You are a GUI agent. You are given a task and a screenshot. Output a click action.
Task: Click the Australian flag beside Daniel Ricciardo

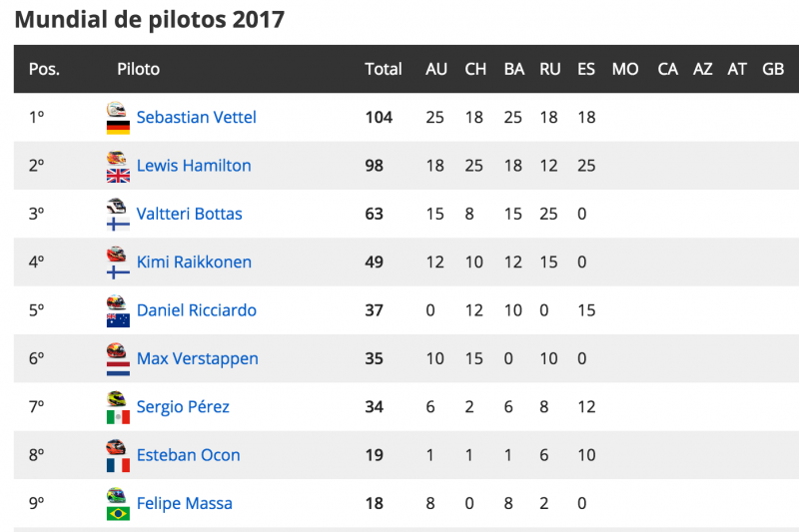click(118, 320)
